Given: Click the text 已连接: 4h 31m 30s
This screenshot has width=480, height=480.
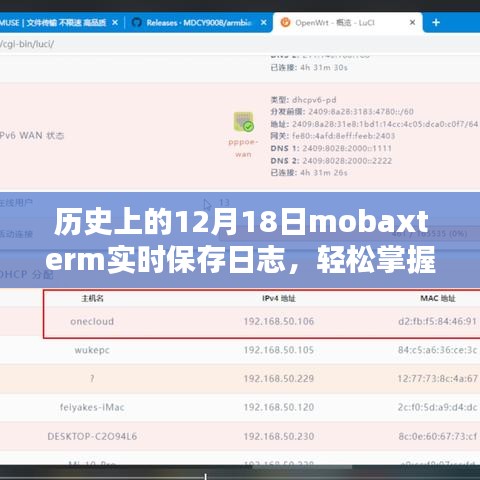Looking at the screenshot, I should pos(309,68).
